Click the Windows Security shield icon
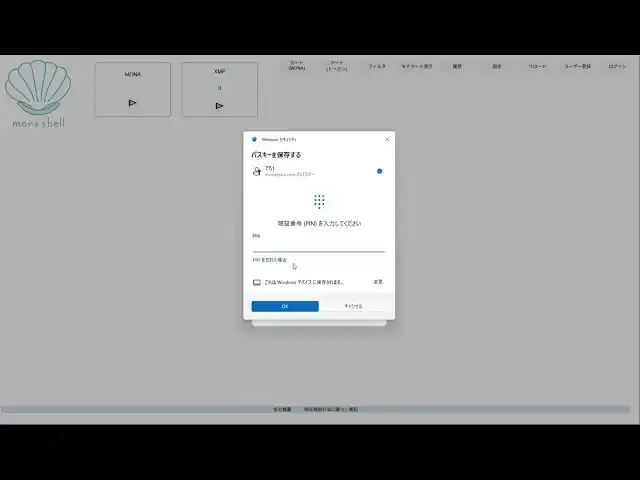The image size is (640, 480). [x=255, y=140]
